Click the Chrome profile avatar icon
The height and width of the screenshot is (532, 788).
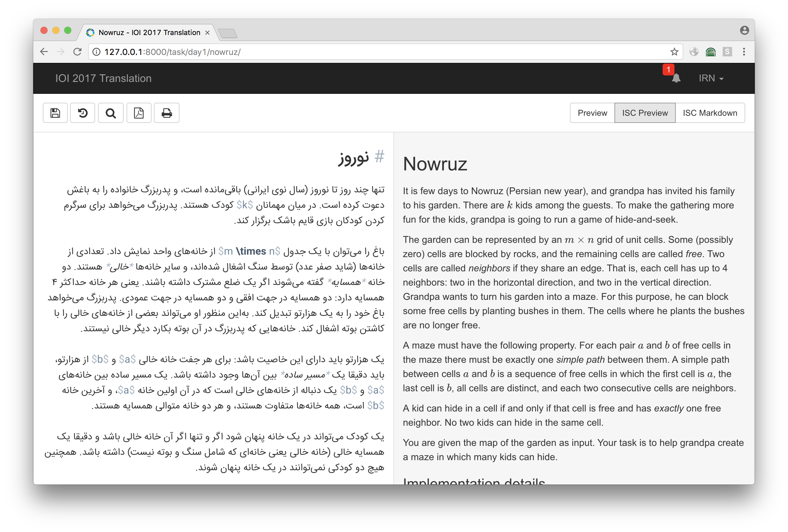[744, 31]
